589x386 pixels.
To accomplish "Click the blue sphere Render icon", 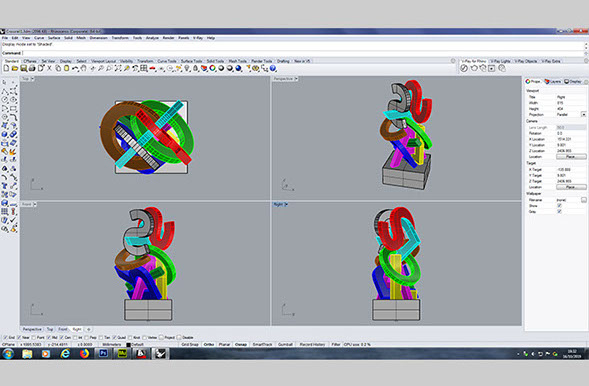I will pos(239,68).
